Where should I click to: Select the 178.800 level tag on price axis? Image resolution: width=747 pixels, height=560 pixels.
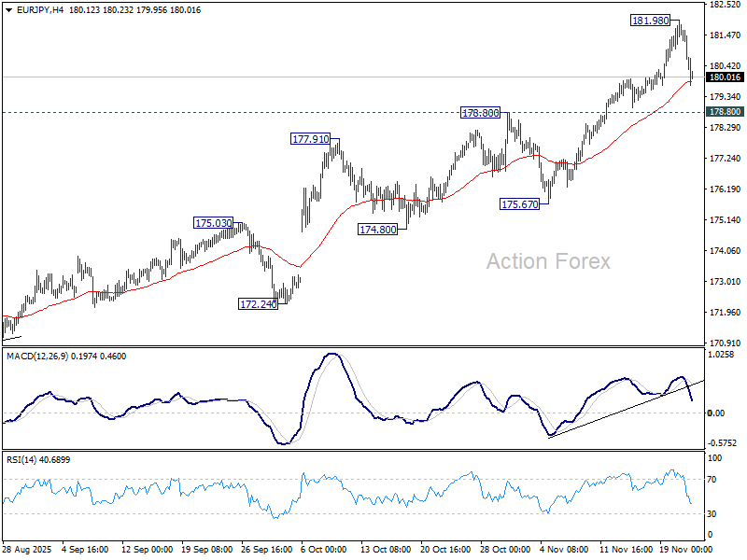[725, 112]
